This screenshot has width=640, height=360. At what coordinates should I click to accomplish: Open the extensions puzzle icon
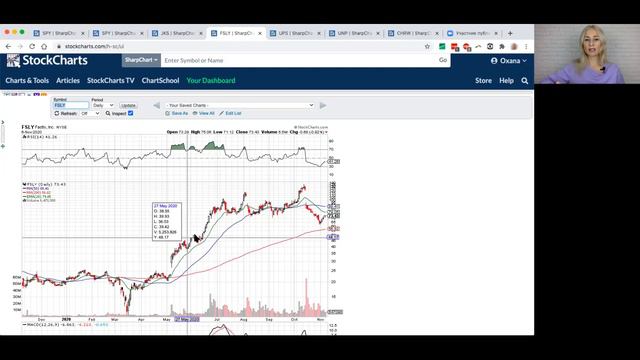(502, 47)
